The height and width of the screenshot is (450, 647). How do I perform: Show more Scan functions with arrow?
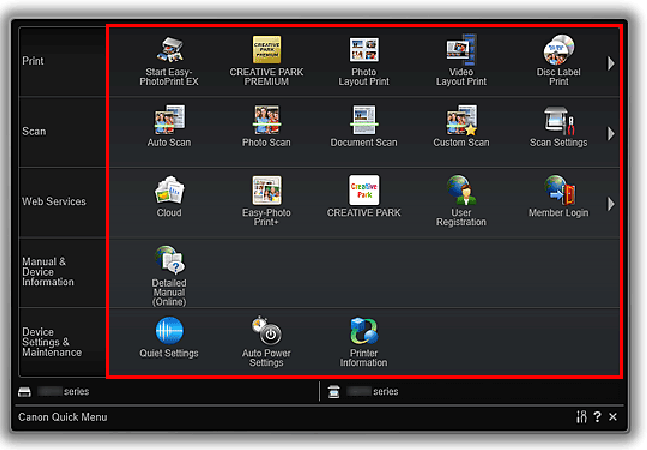(611, 134)
